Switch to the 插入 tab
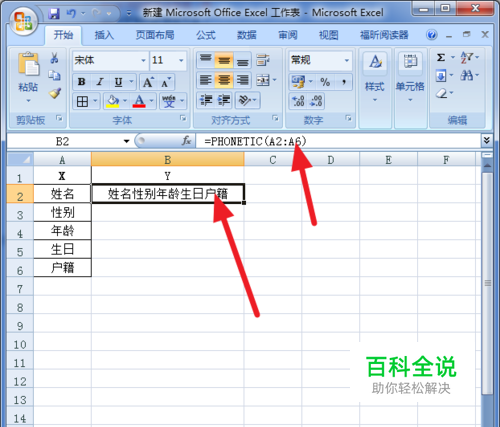 104,35
